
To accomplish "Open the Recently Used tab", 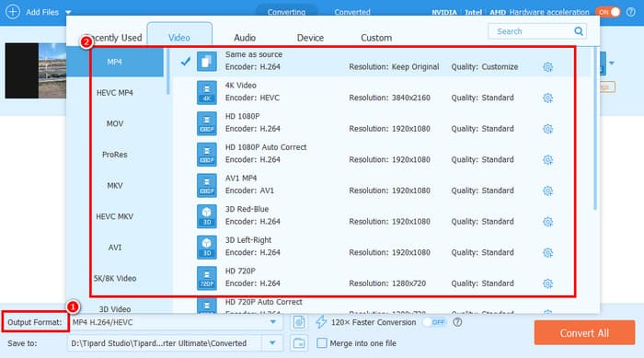I will pos(113,38).
